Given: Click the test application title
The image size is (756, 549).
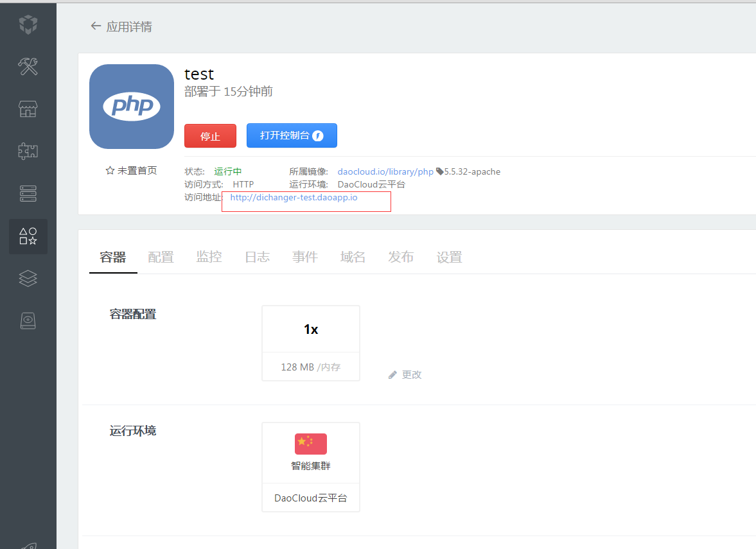Looking at the screenshot, I should click(199, 74).
